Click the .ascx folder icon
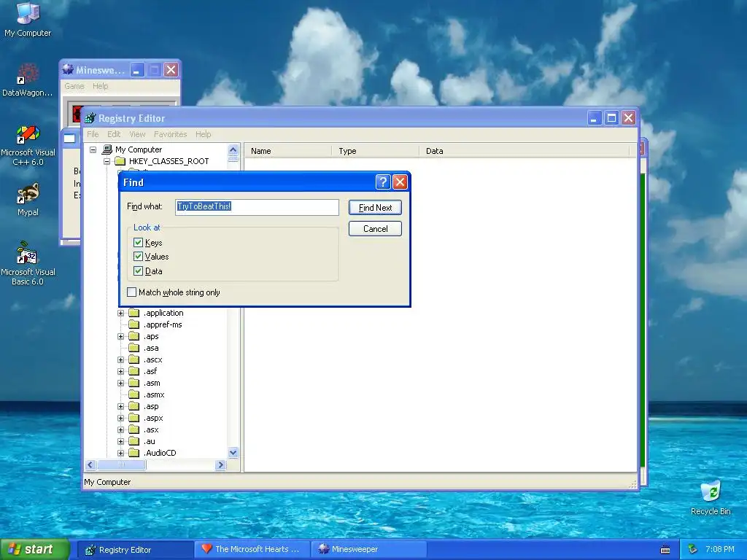Screen dimensions: 747x560 tap(134, 359)
